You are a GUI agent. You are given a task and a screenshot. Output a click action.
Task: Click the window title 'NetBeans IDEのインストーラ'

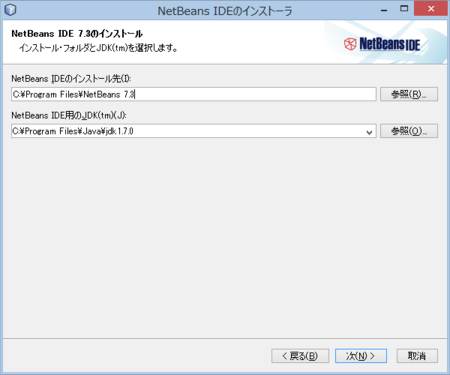(x=225, y=11)
